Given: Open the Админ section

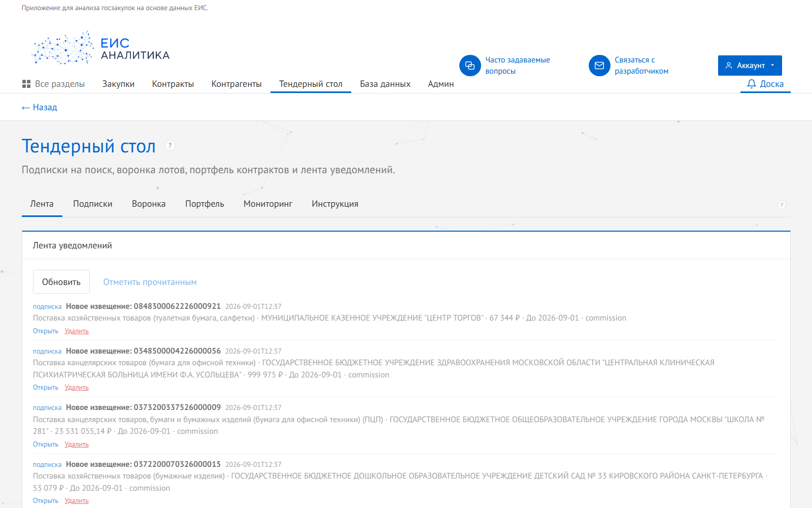Looking at the screenshot, I should pos(441,84).
